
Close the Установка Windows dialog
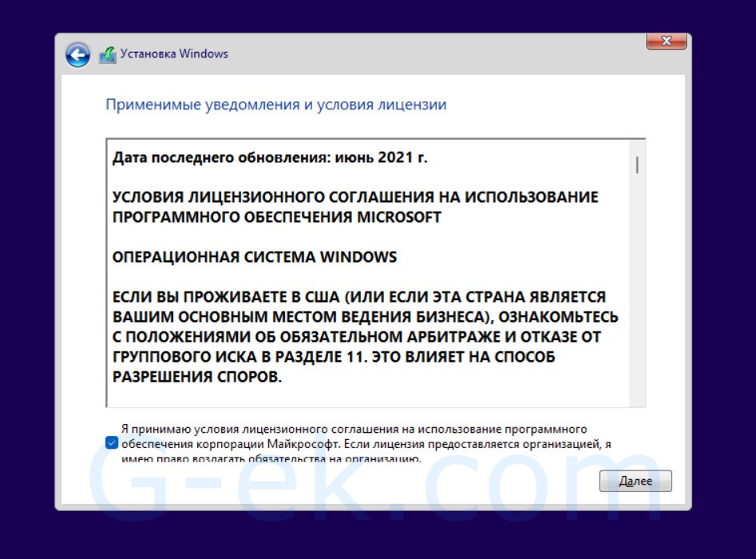pyautogui.click(x=667, y=41)
